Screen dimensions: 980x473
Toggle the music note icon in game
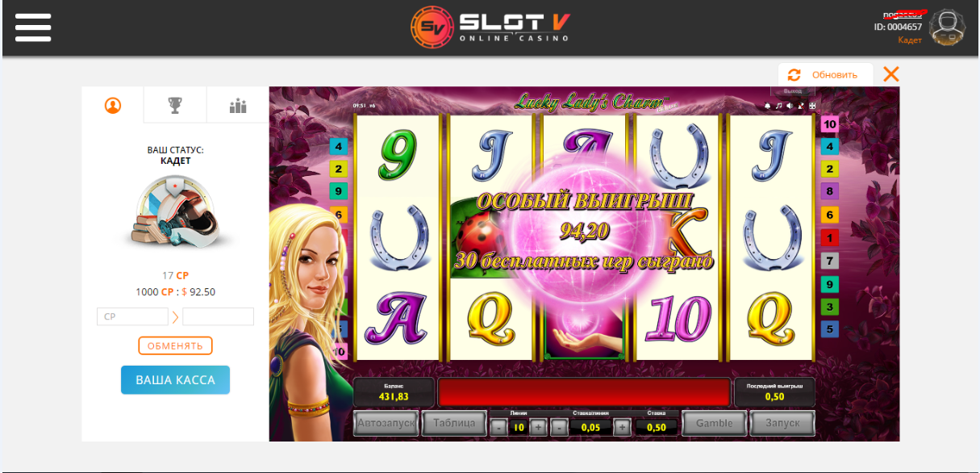pos(778,106)
